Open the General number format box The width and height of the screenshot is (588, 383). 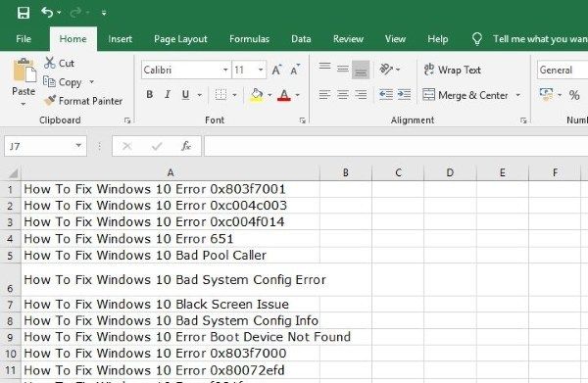(x=563, y=71)
